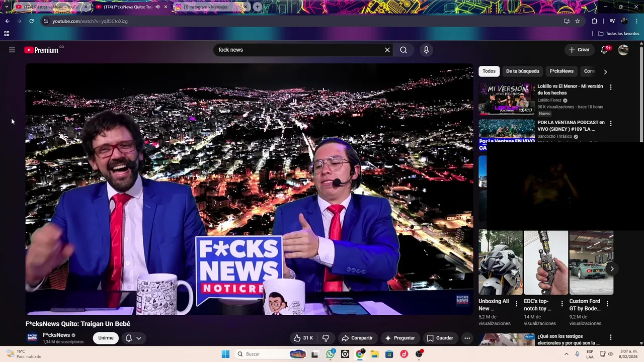Open Todos los favoritos bookmarks folder
This screenshot has width=644, height=362.
619,34
